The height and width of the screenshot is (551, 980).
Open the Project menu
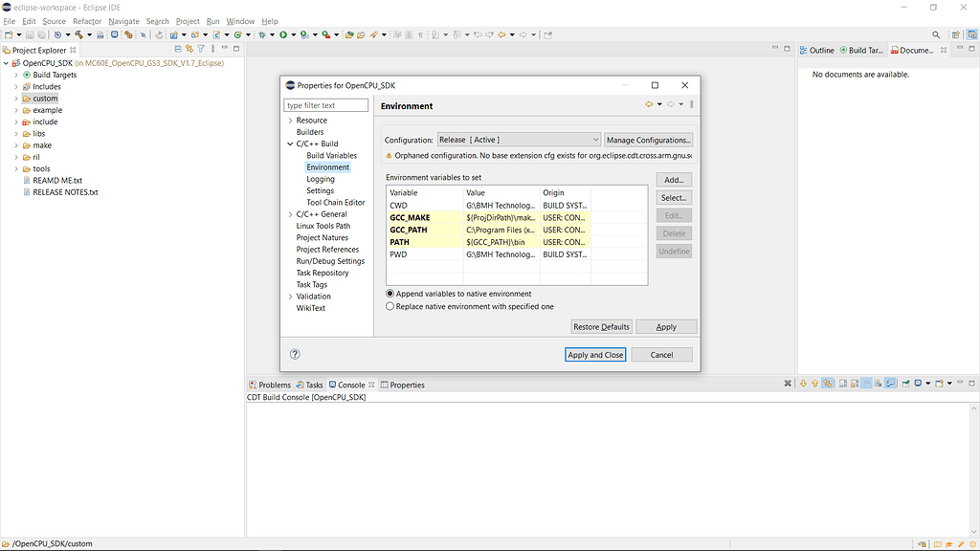tap(187, 20)
